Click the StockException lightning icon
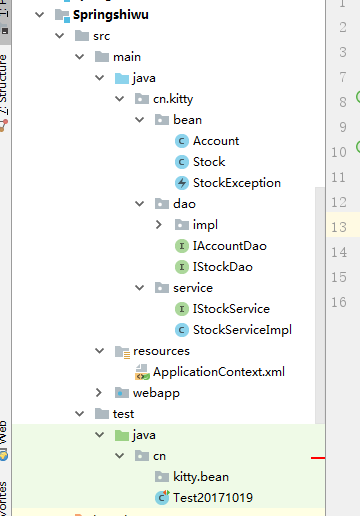Screen dimensions: 360x516 click(182, 183)
